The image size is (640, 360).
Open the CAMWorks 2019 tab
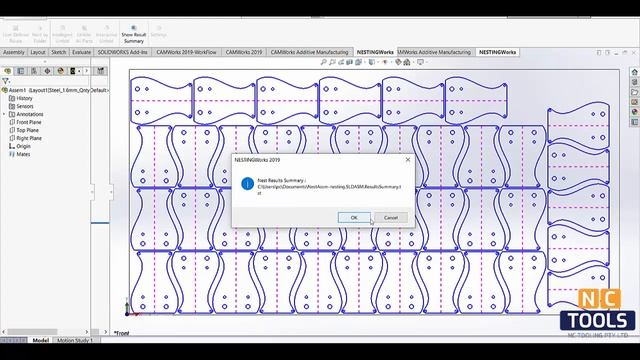coord(244,52)
